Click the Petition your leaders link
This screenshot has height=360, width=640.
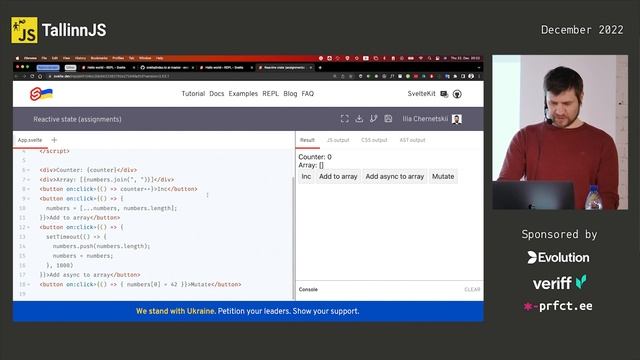point(253,311)
